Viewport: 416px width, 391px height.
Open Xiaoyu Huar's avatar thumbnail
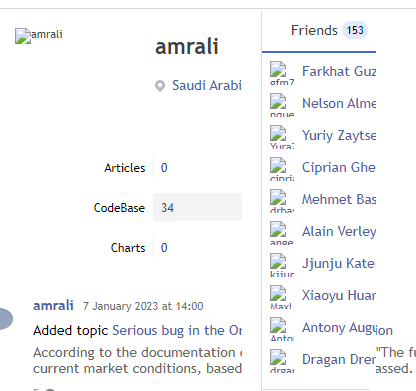click(x=282, y=297)
